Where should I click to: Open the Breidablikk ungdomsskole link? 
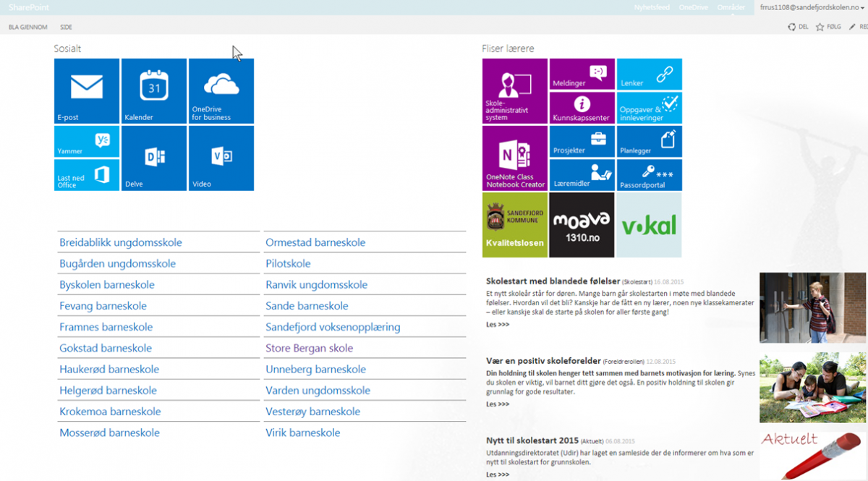[121, 243]
